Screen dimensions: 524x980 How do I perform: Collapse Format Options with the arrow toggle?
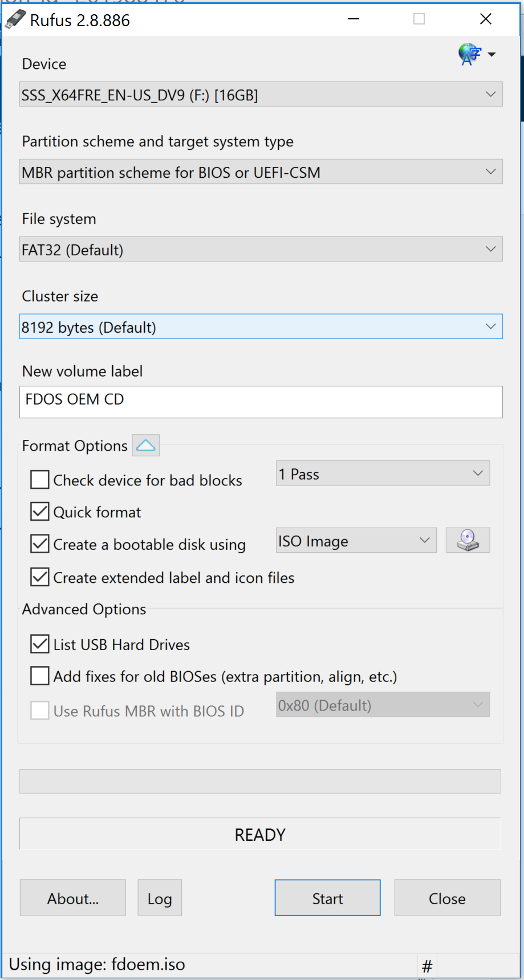[146, 446]
